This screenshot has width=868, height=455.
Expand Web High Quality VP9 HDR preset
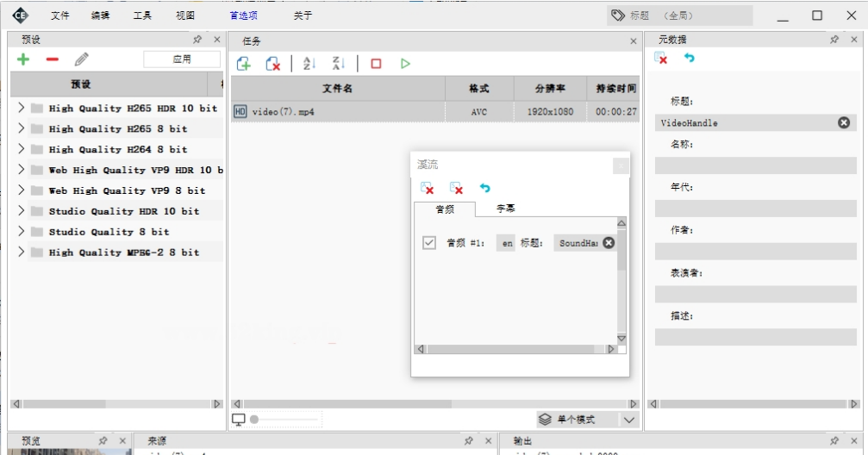(21, 169)
